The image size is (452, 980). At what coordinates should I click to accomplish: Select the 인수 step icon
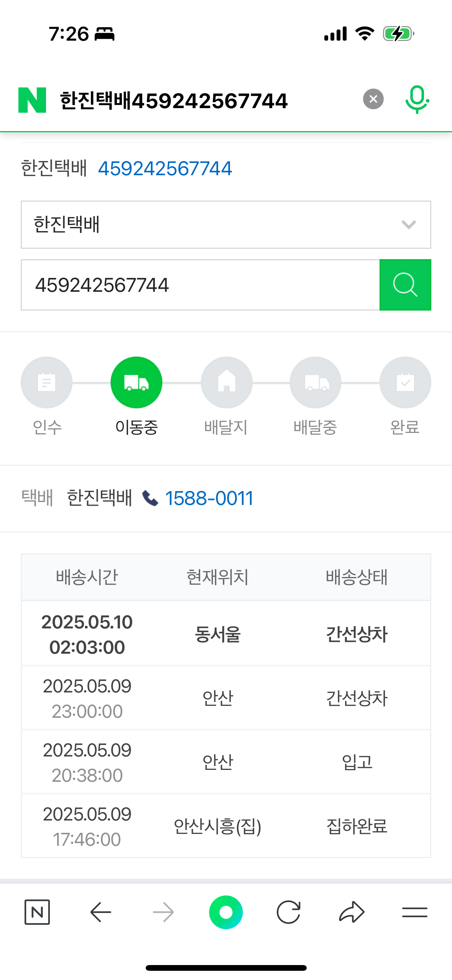click(x=46, y=383)
